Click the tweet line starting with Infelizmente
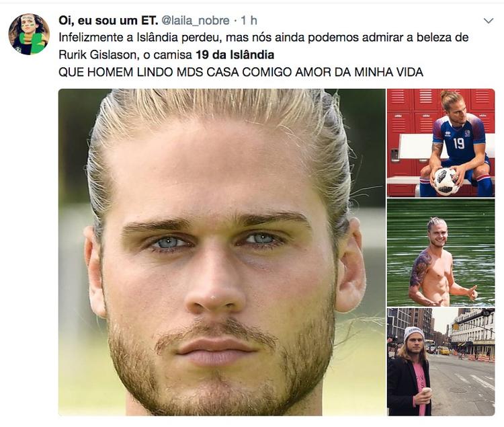This screenshot has height=427, width=504. coord(263,38)
